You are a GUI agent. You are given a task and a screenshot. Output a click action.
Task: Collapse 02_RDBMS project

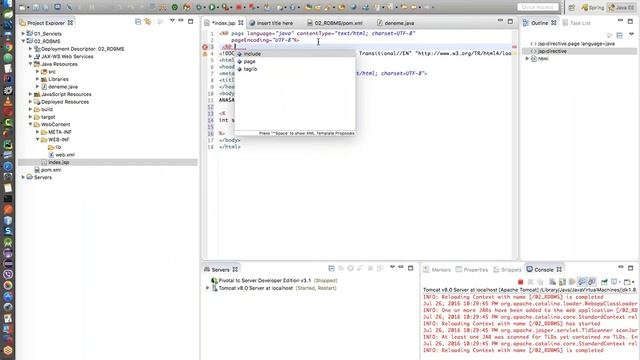pos(23,41)
